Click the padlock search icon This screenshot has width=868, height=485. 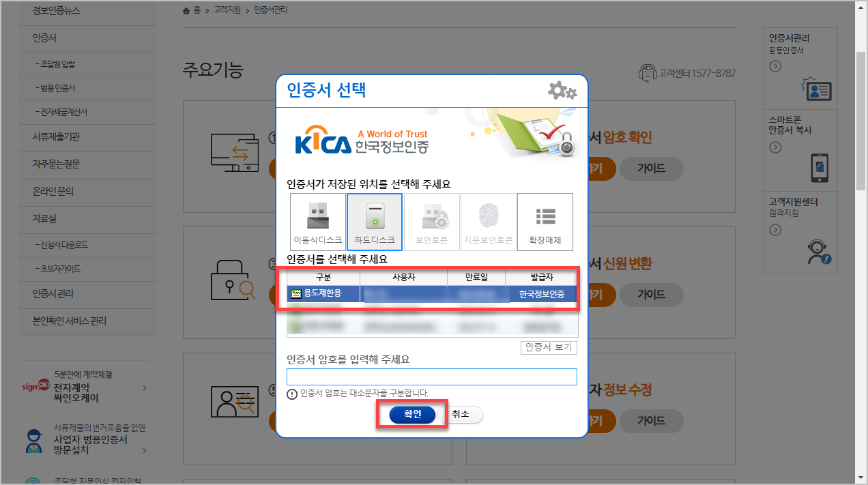click(233, 280)
